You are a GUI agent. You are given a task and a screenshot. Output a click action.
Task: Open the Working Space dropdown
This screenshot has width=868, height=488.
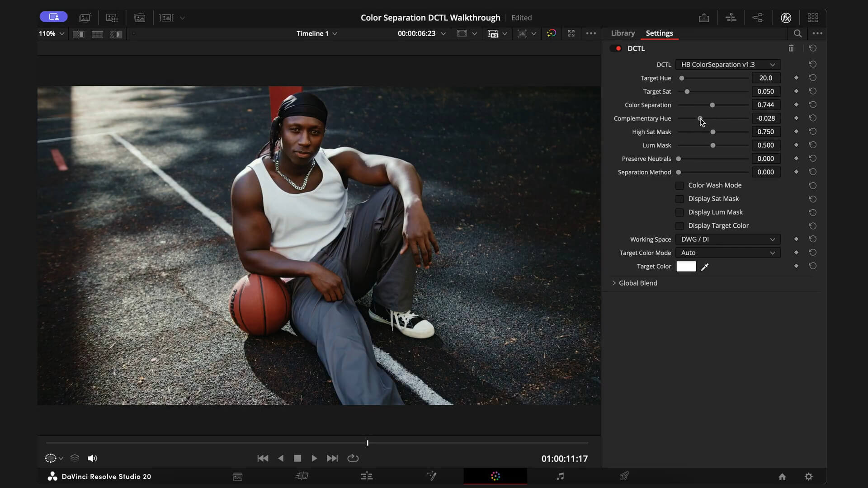[x=728, y=239]
